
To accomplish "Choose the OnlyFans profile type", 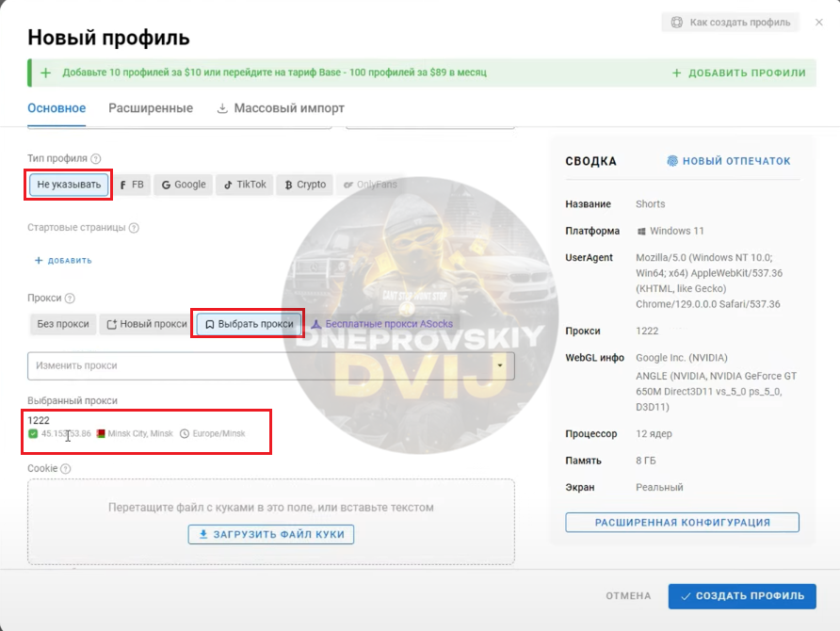I will 370,185.
